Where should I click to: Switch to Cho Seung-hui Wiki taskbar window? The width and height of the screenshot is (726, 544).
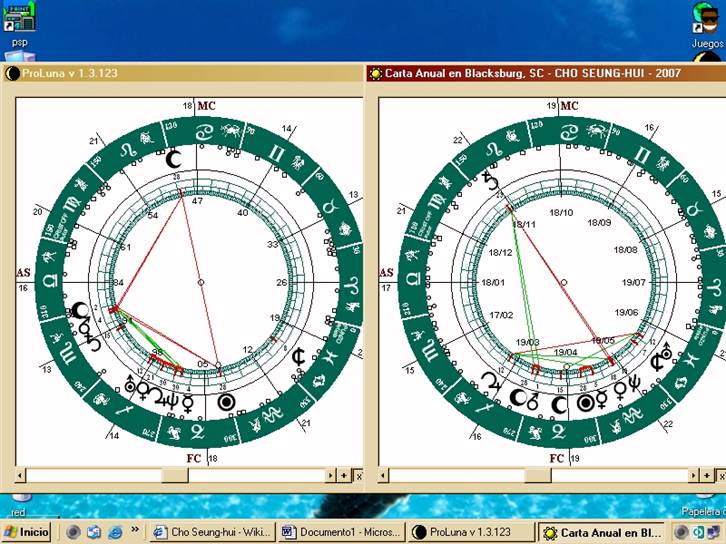tap(211, 532)
